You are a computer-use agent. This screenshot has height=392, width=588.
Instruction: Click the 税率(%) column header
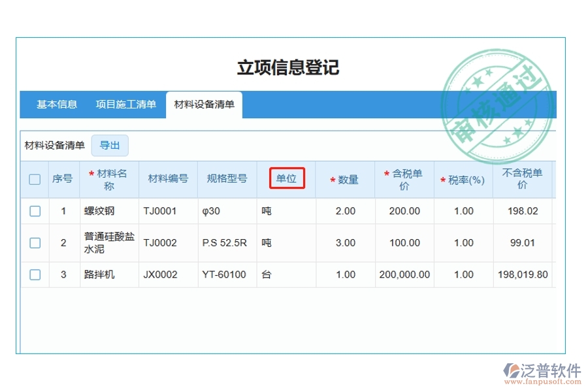[463, 180]
